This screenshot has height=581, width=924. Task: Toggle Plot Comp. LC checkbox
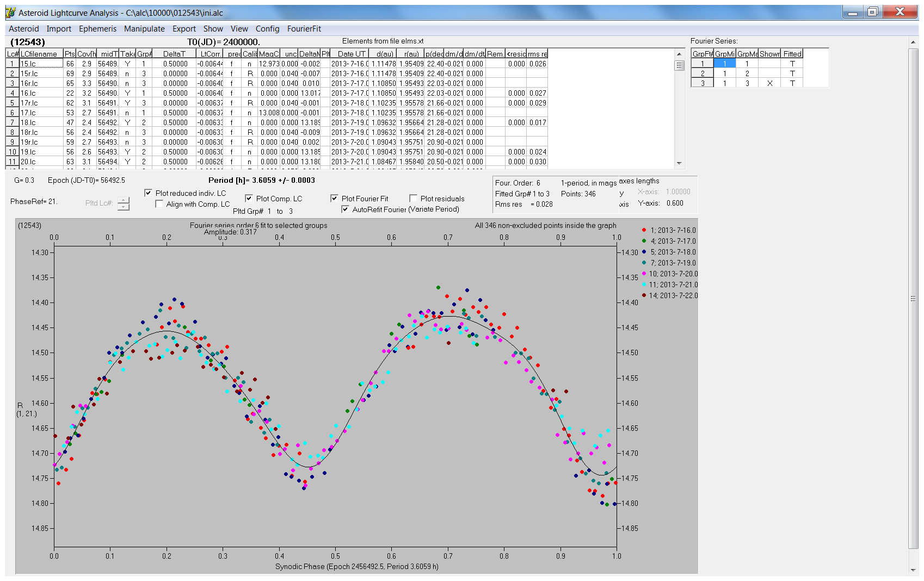[x=249, y=199]
